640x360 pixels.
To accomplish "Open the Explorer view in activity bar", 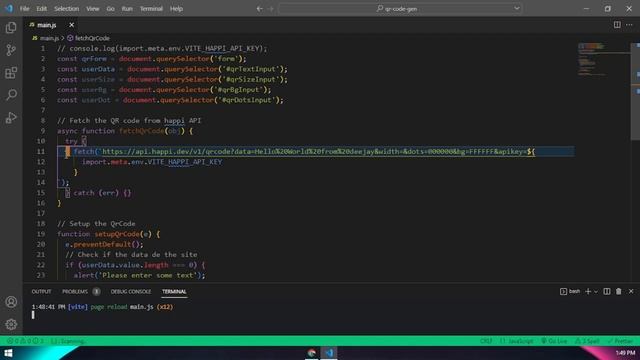I will point(11,28).
